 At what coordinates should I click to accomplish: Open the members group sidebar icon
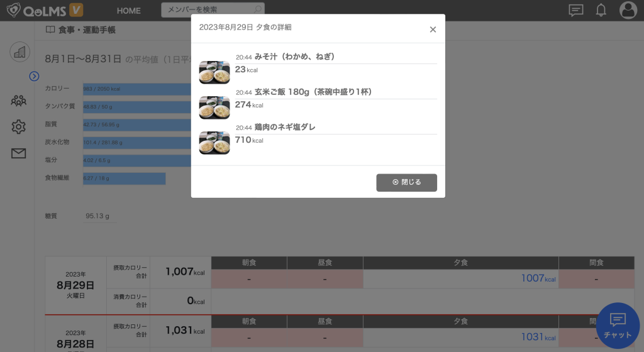pos(19,100)
